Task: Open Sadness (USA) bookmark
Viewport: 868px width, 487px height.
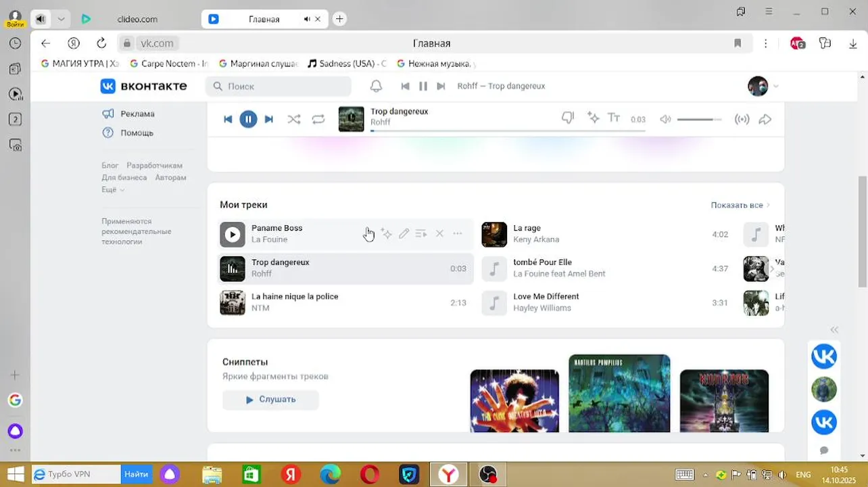Action: (x=347, y=64)
